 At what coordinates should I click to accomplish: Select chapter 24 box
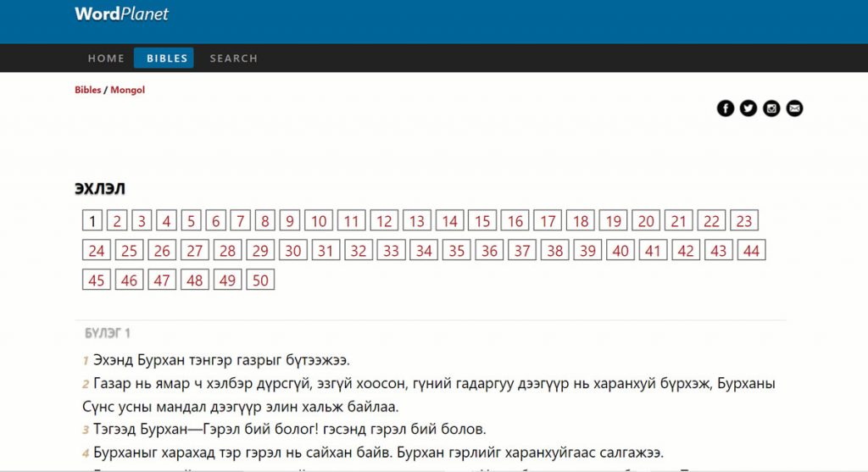coord(97,251)
